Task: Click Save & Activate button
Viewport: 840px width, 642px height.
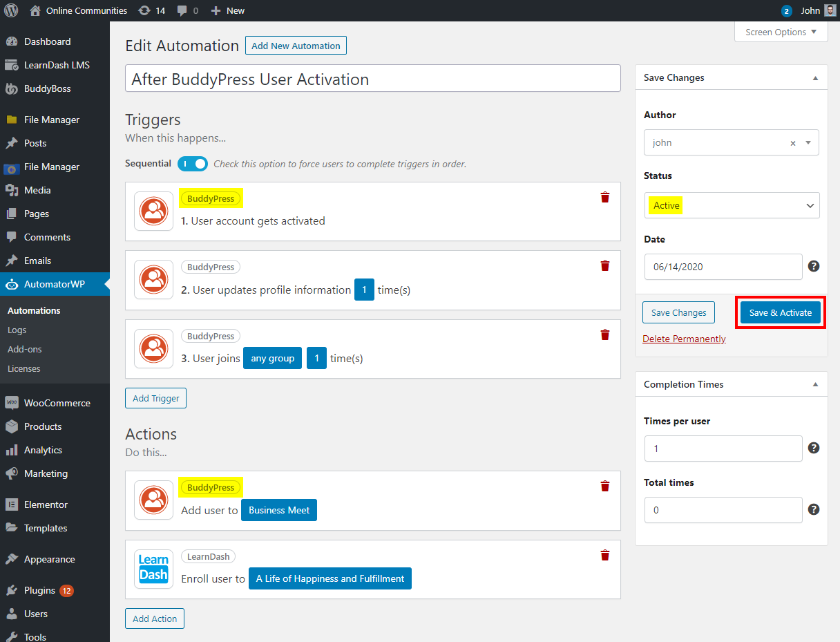Action: [x=780, y=312]
